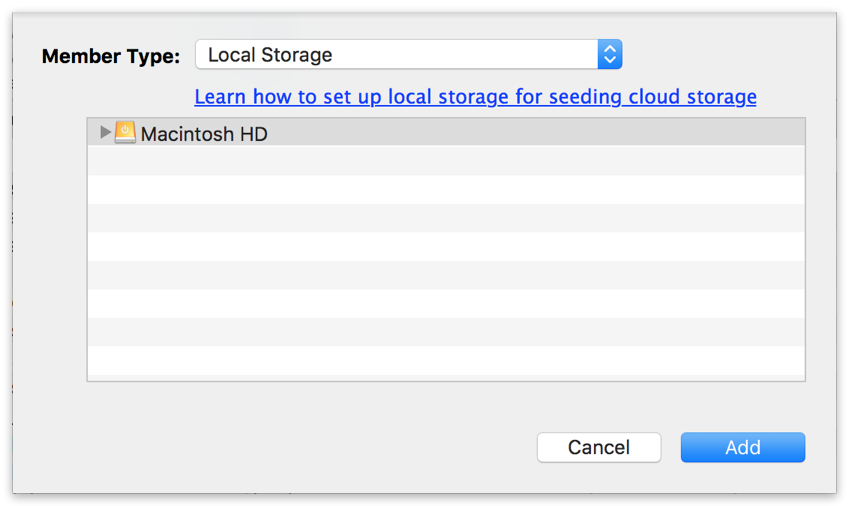The image size is (849, 506).
Task: Confirm with the Add button
Action: [x=742, y=448]
